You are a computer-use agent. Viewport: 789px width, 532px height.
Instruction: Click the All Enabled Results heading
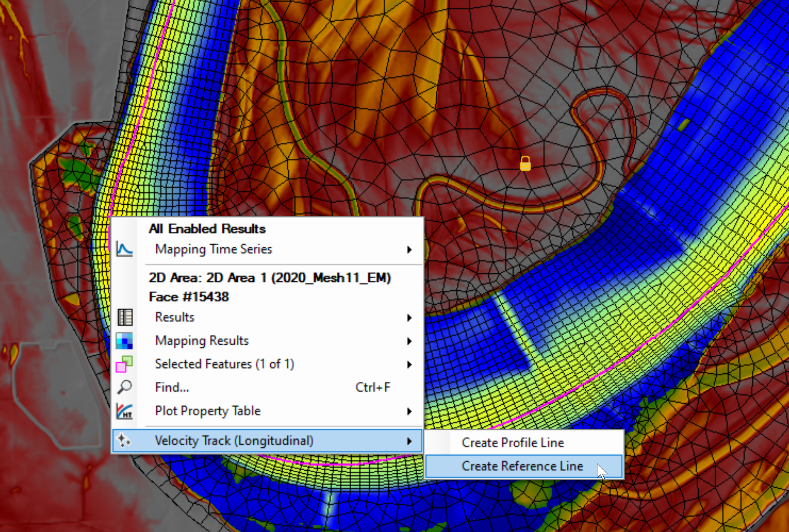pyautogui.click(x=207, y=229)
